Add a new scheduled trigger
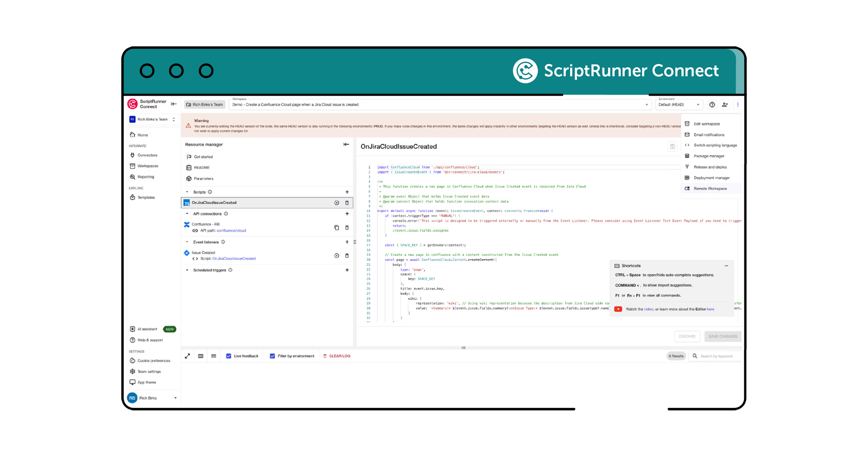 pos(347,270)
